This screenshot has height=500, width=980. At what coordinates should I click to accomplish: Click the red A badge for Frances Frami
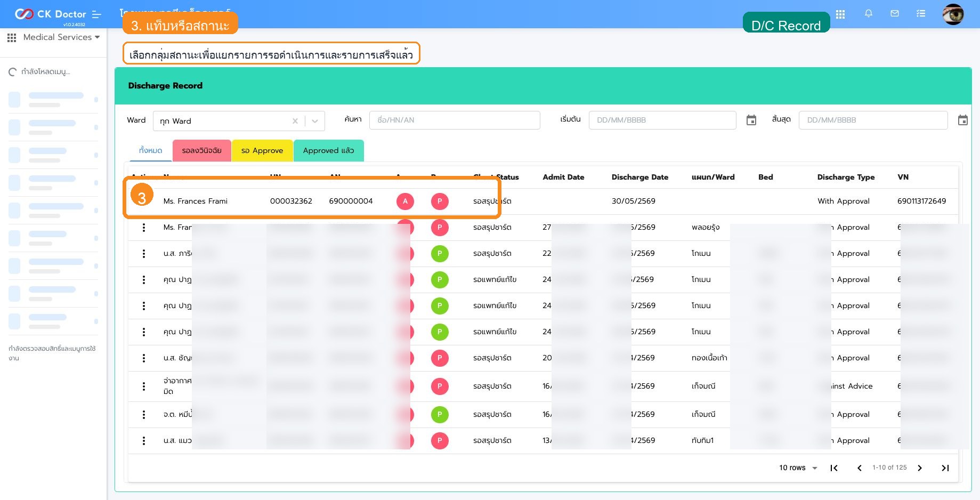click(405, 201)
